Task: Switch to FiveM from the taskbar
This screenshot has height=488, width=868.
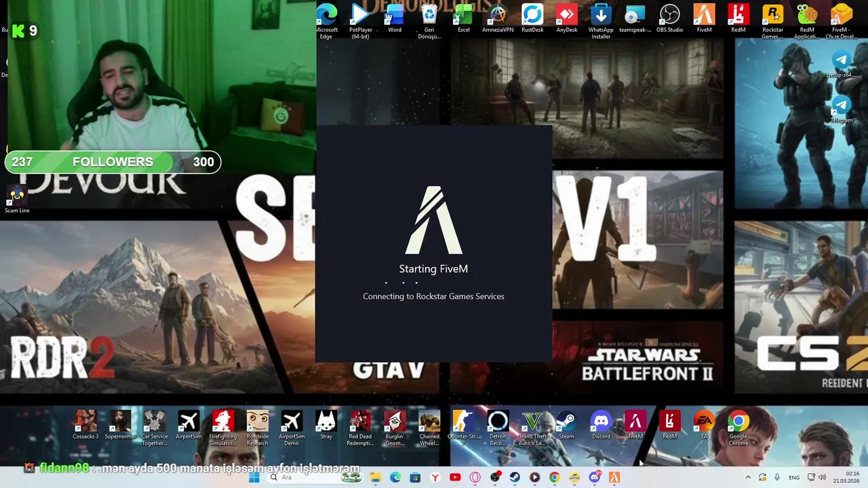Action: [614, 477]
